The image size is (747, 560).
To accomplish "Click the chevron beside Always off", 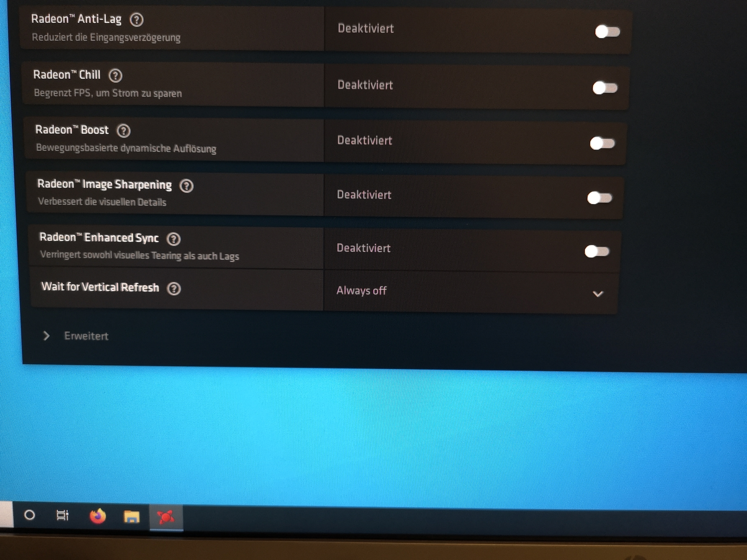I will click(x=598, y=294).
